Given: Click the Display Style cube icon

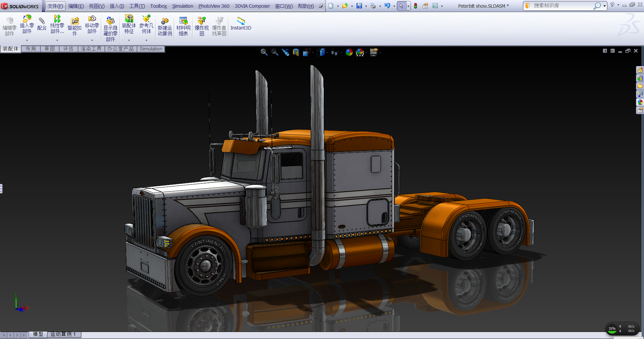Looking at the screenshot, I should click(321, 52).
